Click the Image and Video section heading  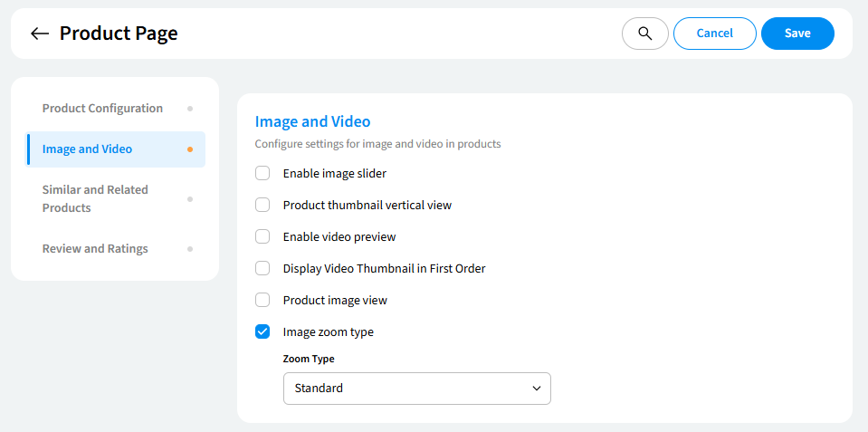(312, 121)
